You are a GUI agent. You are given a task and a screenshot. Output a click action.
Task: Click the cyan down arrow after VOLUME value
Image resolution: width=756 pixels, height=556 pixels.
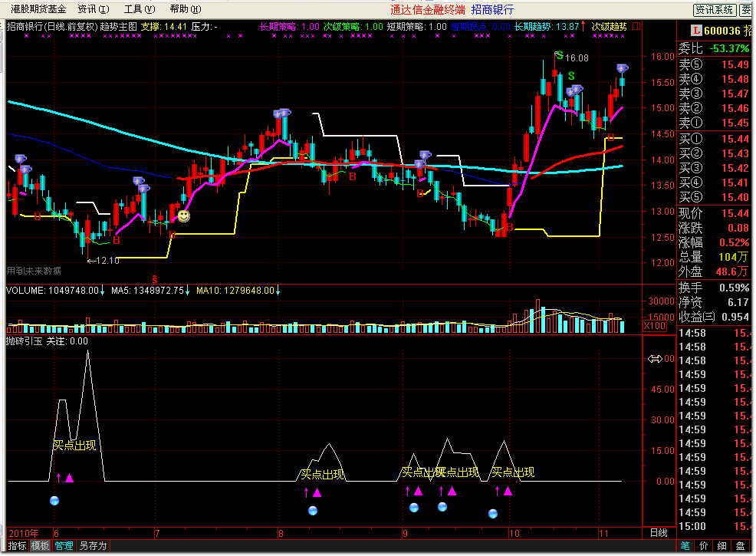(102, 291)
